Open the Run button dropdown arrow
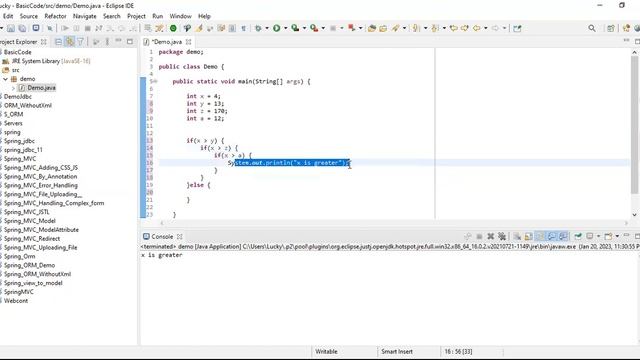Screen dimensions: 640x360 (x=285, y=28)
